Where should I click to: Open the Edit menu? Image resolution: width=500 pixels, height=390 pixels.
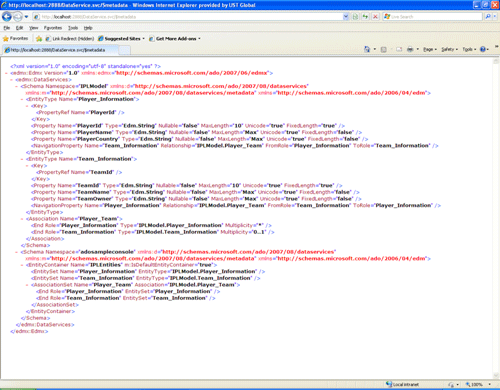point(19,28)
